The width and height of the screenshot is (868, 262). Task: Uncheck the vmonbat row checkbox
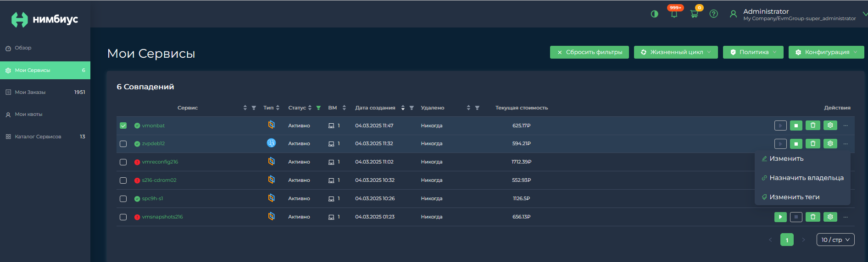pos(123,126)
